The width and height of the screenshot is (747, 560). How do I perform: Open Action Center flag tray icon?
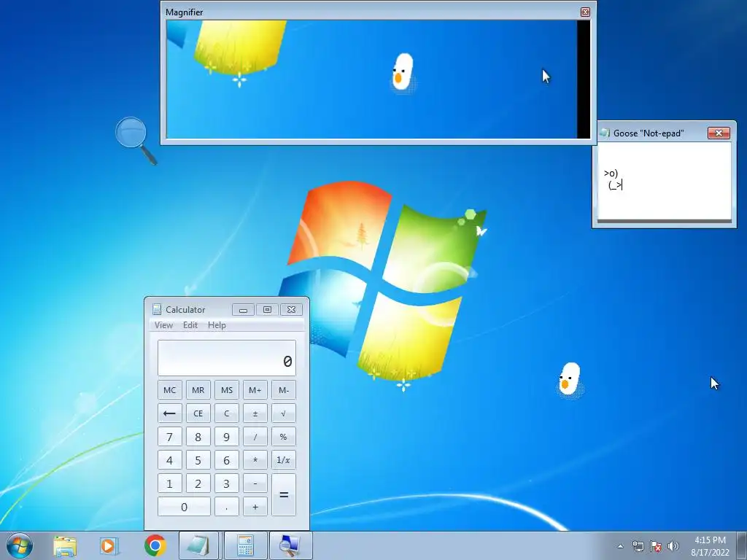pos(656,546)
